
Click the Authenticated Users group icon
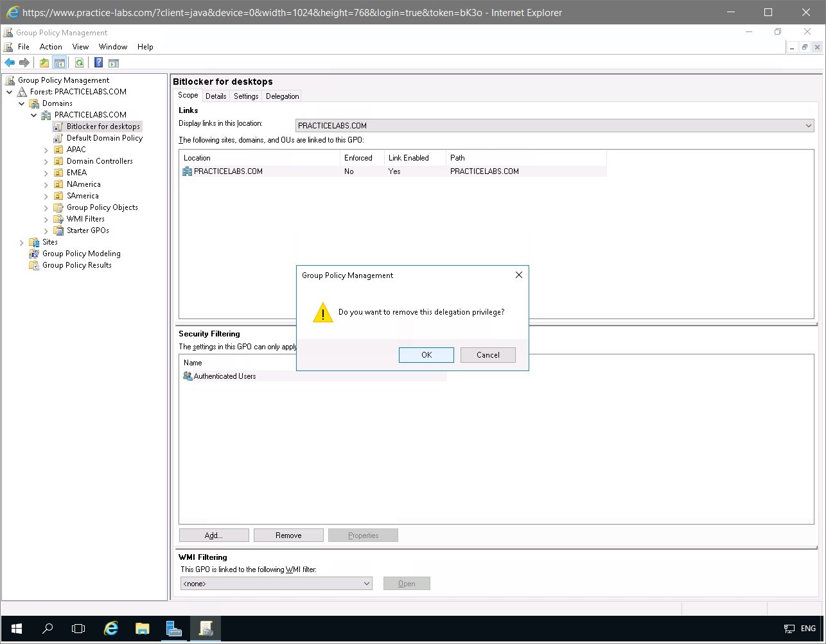[188, 376]
